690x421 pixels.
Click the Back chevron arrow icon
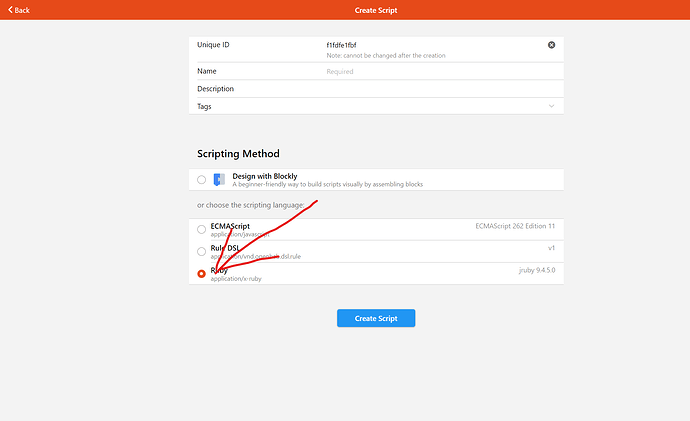[10, 10]
